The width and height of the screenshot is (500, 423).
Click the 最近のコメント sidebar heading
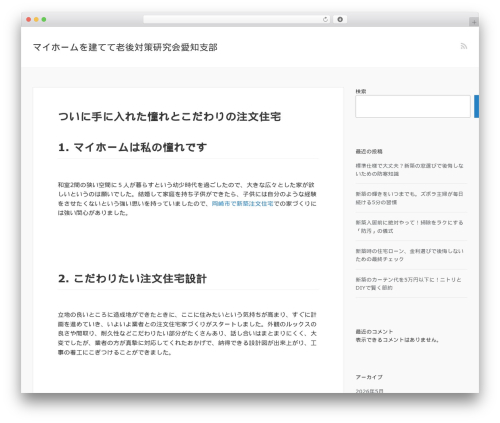tap(374, 332)
